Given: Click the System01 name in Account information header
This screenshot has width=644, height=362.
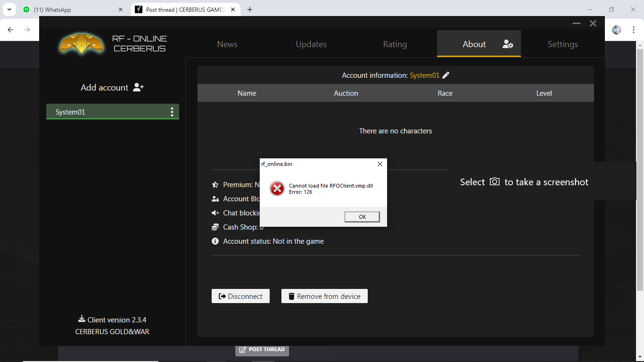Looking at the screenshot, I should click(x=424, y=75).
